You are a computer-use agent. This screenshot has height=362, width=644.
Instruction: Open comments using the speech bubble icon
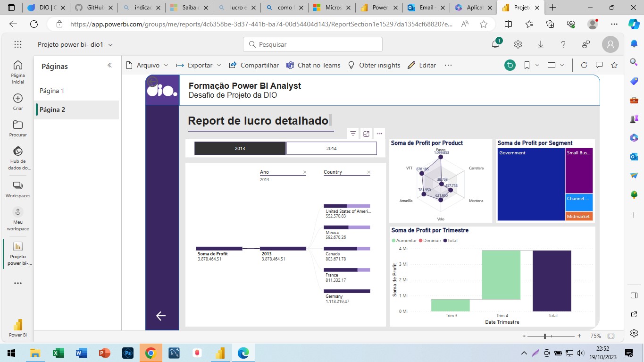pos(599,65)
